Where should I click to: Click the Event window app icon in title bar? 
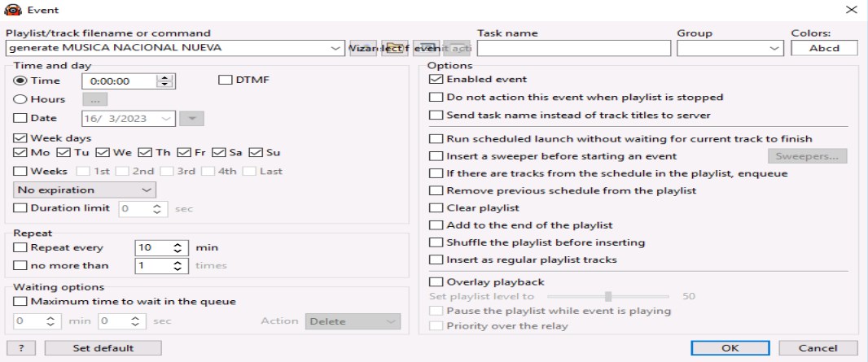13,10
